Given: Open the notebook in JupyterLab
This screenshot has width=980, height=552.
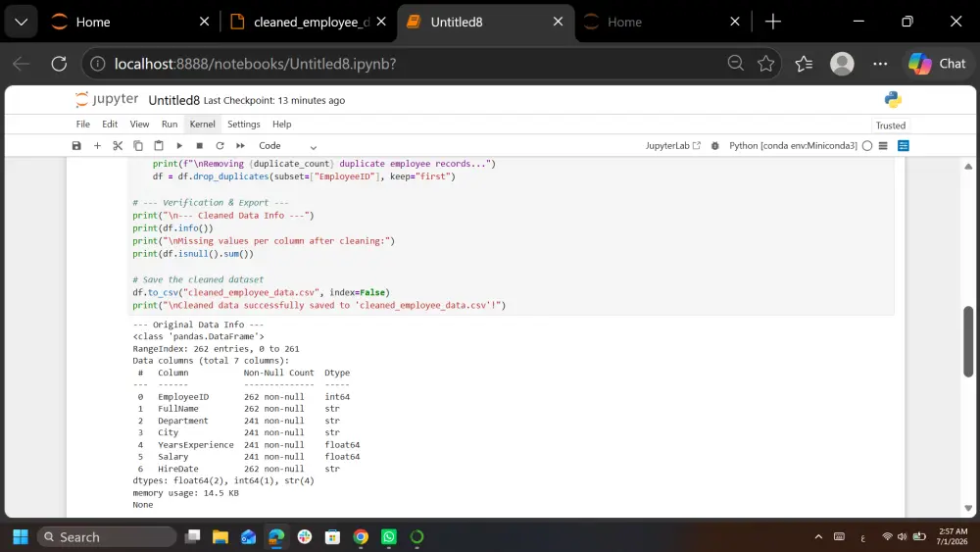Looking at the screenshot, I should 673,146.
